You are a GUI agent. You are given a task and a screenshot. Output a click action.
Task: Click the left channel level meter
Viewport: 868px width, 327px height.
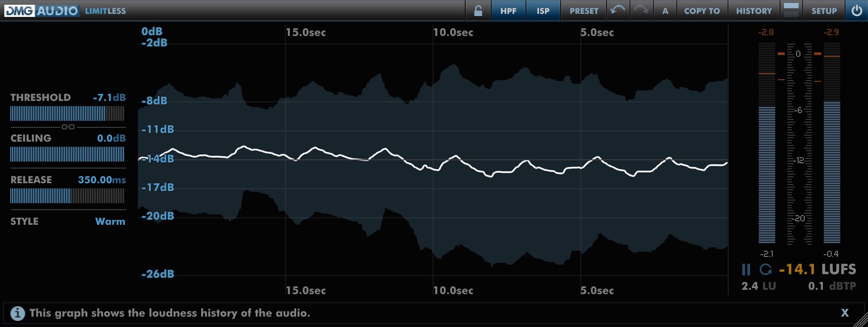click(x=767, y=143)
